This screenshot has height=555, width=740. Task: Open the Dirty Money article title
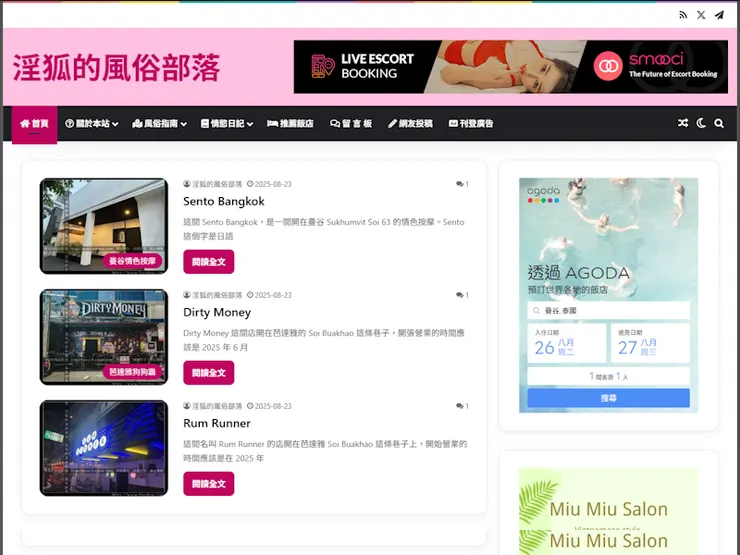pos(217,312)
